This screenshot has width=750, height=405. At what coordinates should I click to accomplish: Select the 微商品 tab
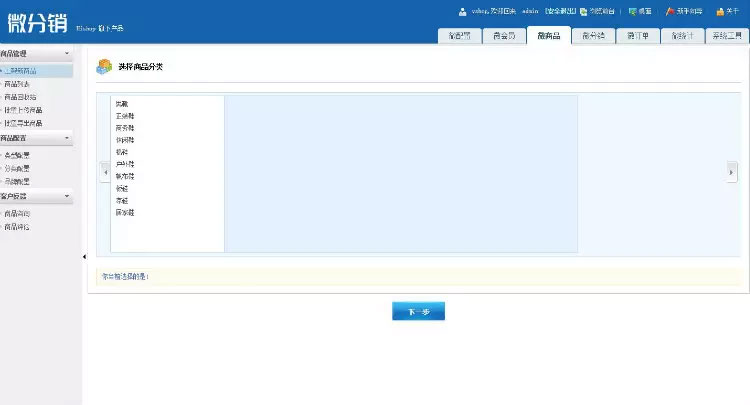coord(549,35)
